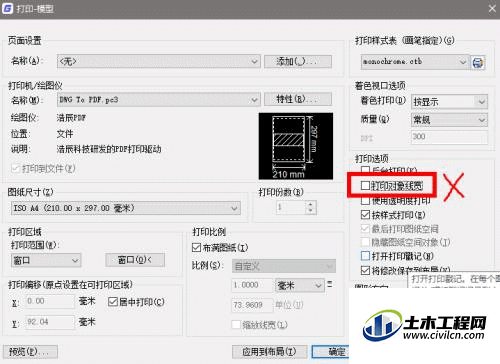Viewport: 500px width, 364px height.
Task: Click the 打印份数 stepper arrows
Action: (x=311, y=207)
